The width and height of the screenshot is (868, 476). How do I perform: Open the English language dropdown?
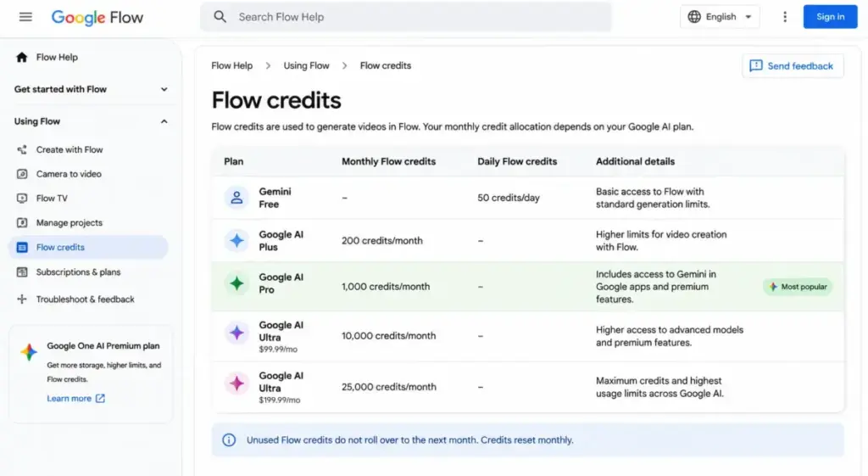coord(720,17)
